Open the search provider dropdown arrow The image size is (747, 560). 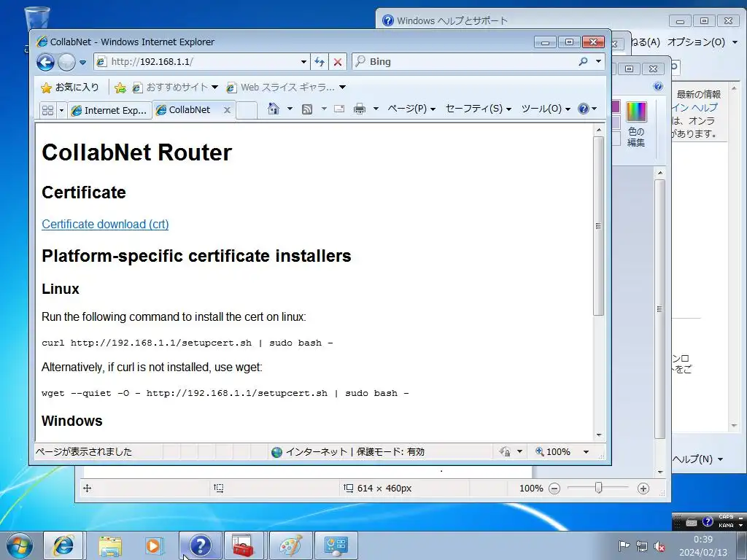598,61
